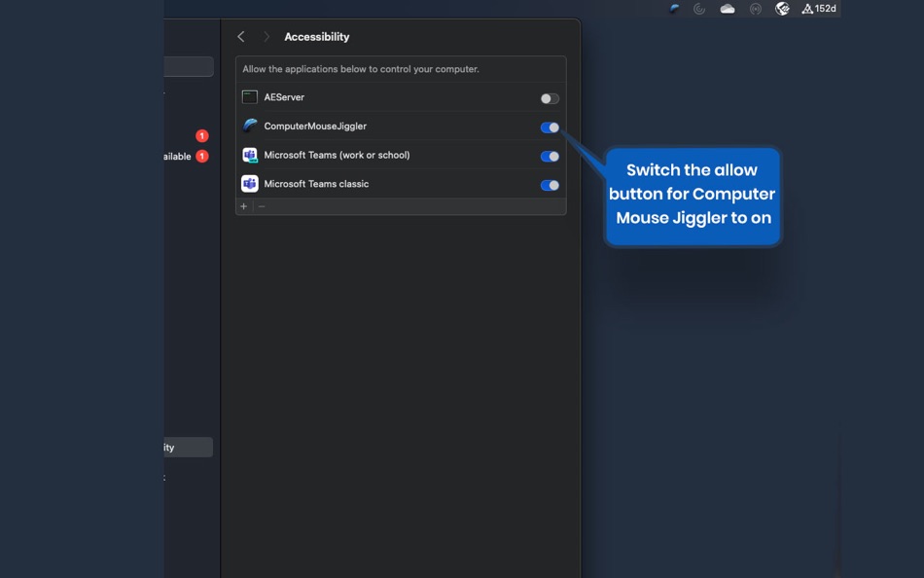Open the round globe icon in the menu bar
Image resolution: width=924 pixels, height=578 pixels.
pyautogui.click(x=782, y=8)
